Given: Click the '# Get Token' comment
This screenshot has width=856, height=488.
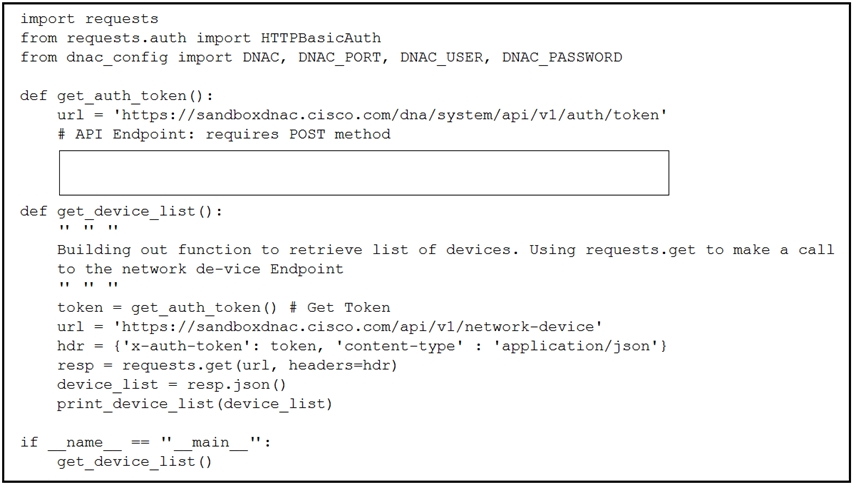Looking at the screenshot, I should pos(340,308).
